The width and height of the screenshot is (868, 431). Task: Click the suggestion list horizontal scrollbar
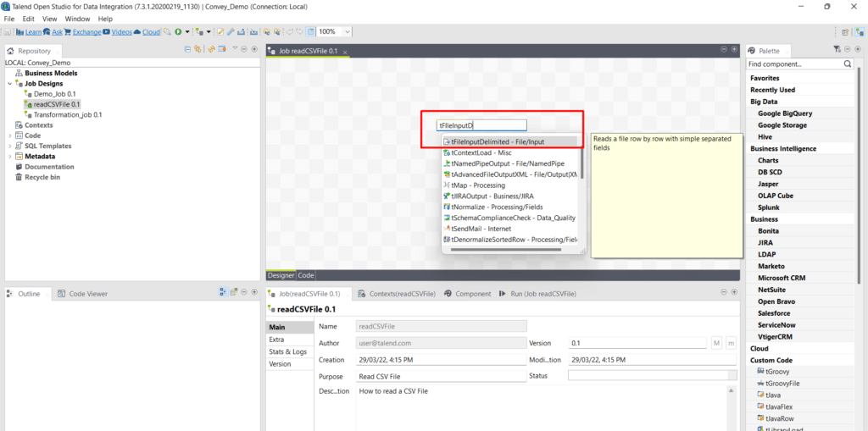tap(506, 250)
